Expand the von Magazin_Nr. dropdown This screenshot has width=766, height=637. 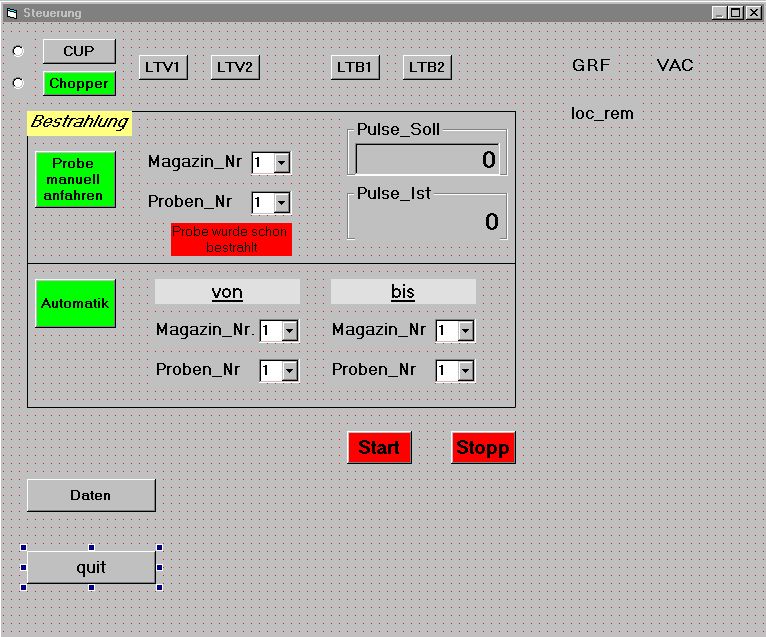click(x=289, y=331)
